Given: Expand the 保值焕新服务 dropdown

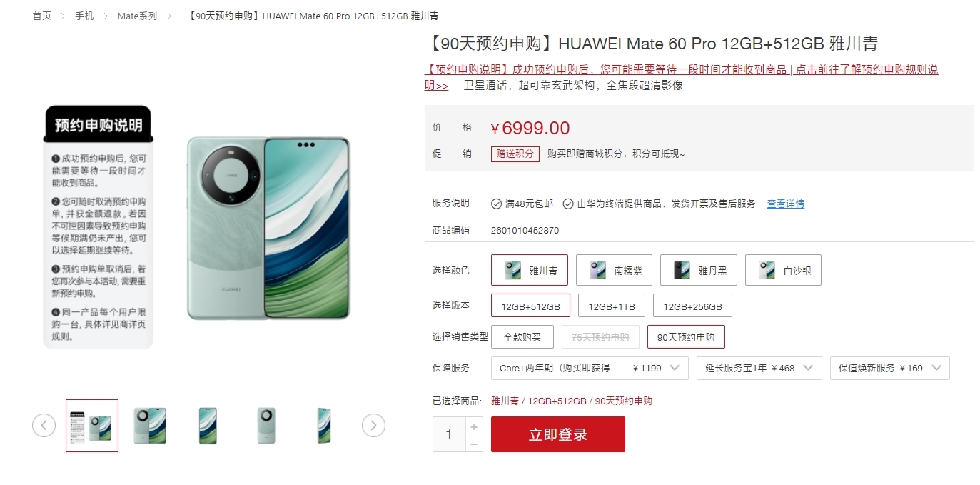Looking at the screenshot, I should 890,368.
